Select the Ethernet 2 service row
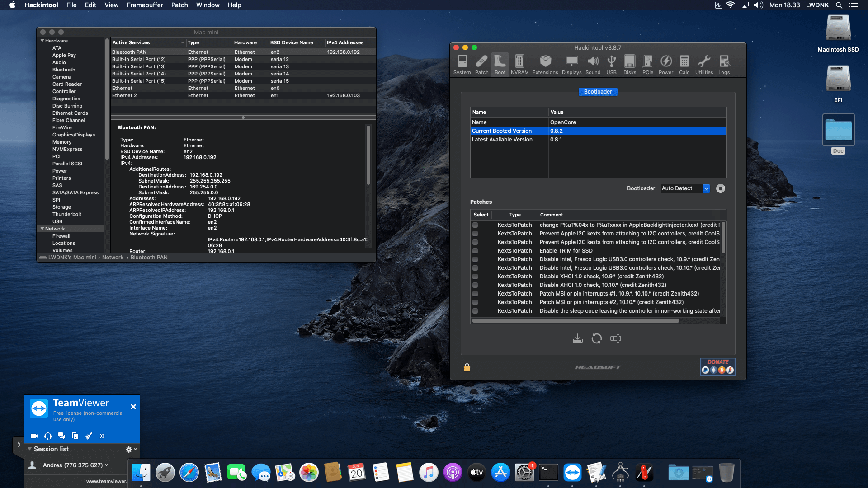This screenshot has width=868, height=488. 243,95
